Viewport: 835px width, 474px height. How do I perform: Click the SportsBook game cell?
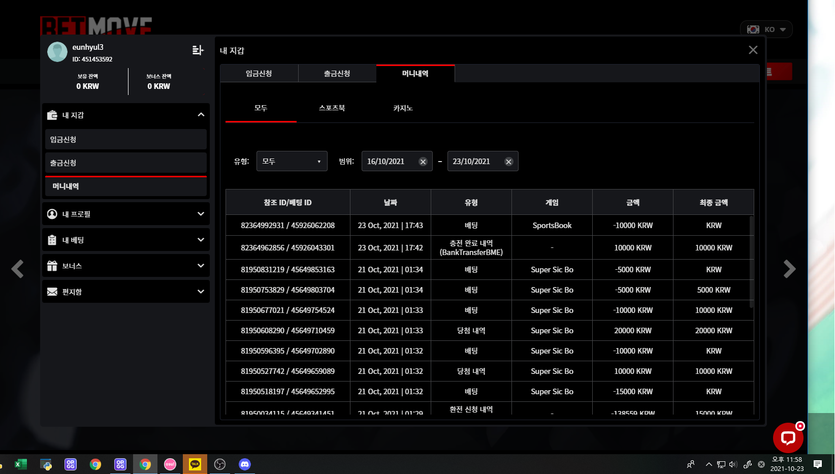click(x=552, y=226)
